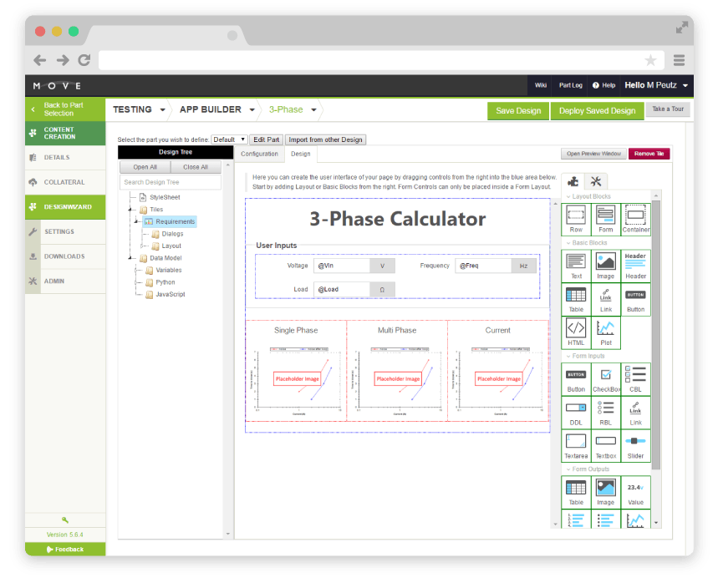This screenshot has width=718, height=588.
Task: Pick the Link form input
Action: tap(635, 413)
